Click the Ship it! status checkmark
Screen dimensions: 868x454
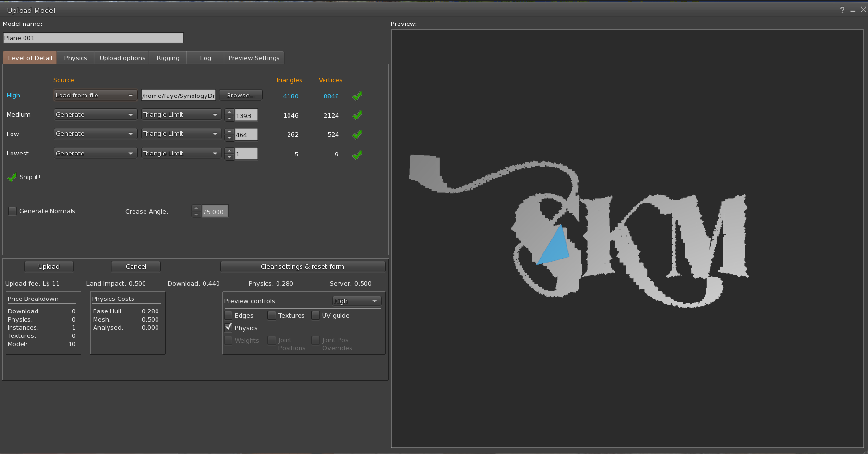12,178
